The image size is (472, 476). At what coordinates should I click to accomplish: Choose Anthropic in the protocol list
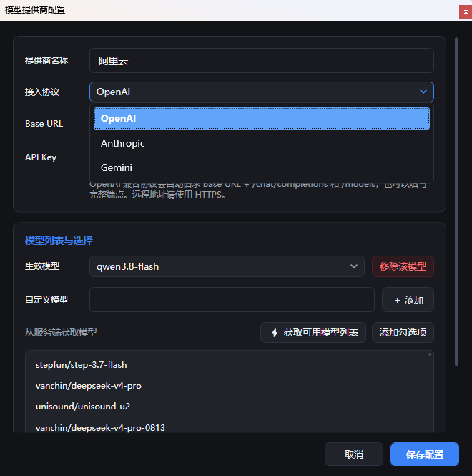pyautogui.click(x=262, y=143)
